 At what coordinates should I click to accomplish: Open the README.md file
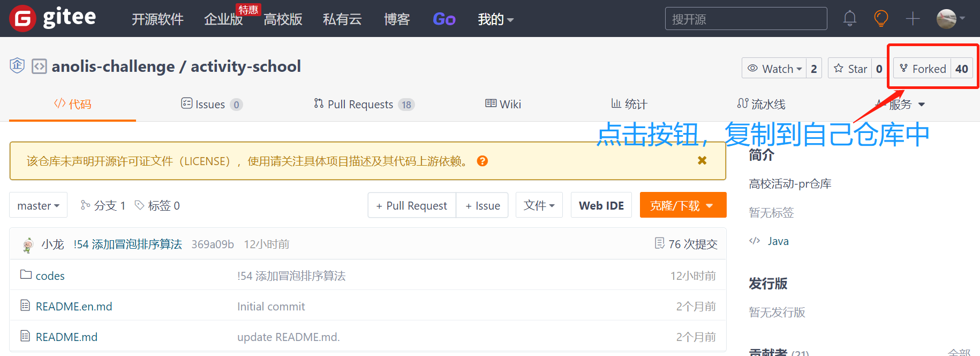pyautogui.click(x=66, y=337)
